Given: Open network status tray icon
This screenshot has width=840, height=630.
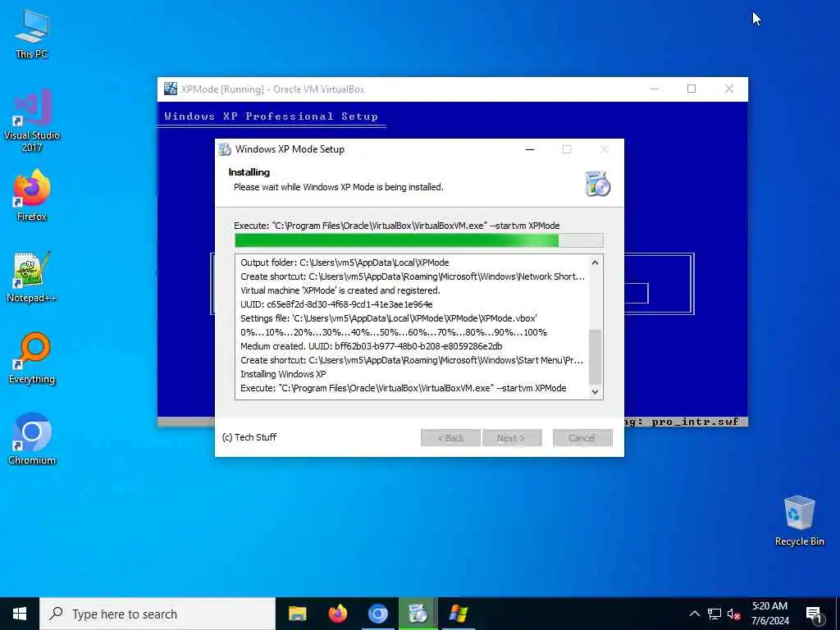Looking at the screenshot, I should click(714, 614).
